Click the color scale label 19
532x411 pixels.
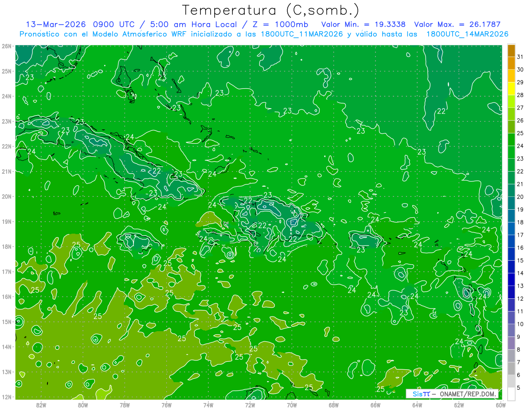click(520, 210)
